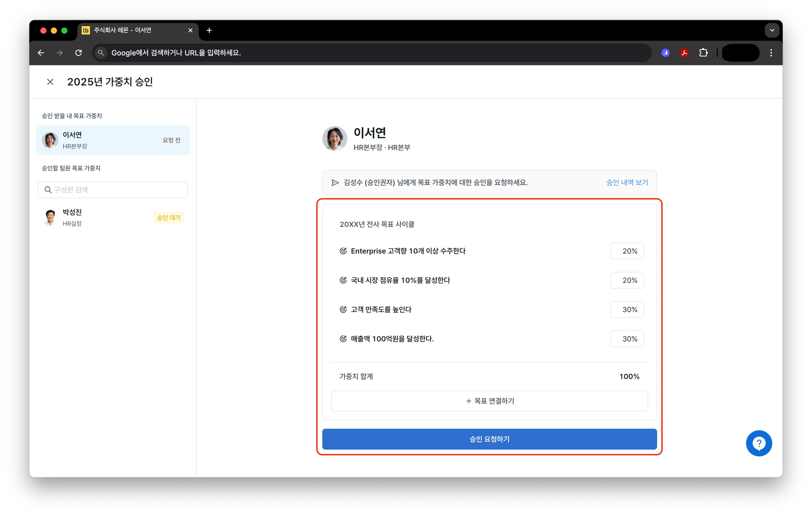Click 이서연's large profile photo
Viewport: 812px width, 516px height.
coord(335,139)
